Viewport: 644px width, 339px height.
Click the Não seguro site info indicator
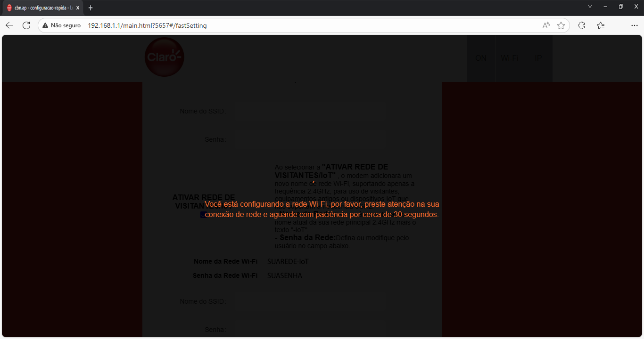[x=61, y=25]
